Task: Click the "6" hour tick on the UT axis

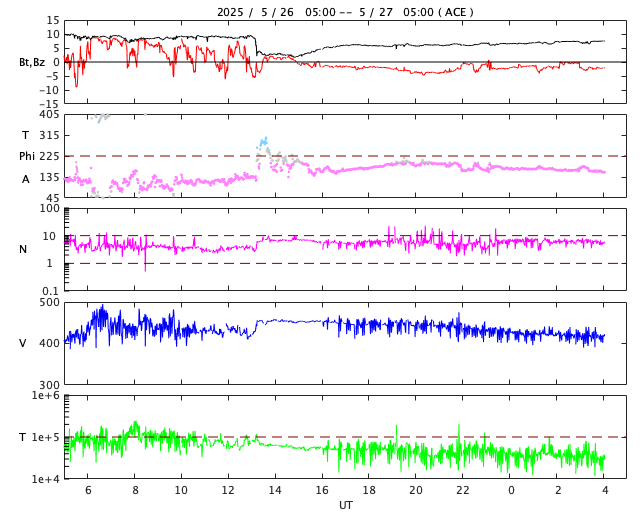Action: [x=88, y=490]
